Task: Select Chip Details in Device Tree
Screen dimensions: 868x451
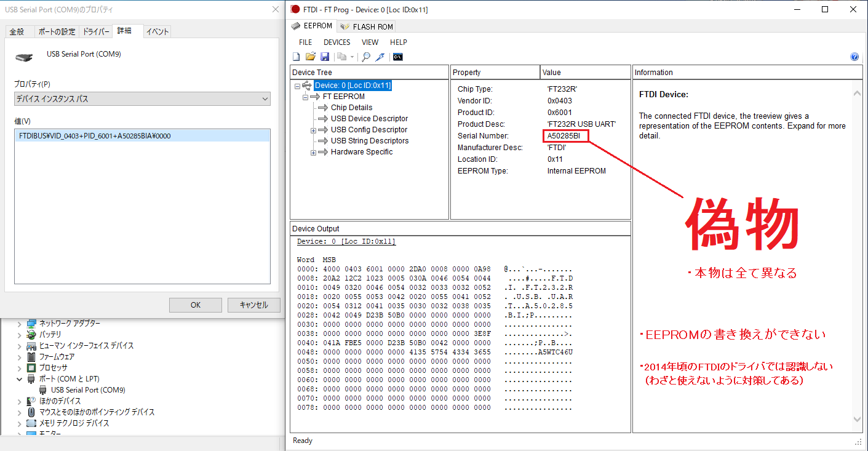Action: tap(351, 108)
